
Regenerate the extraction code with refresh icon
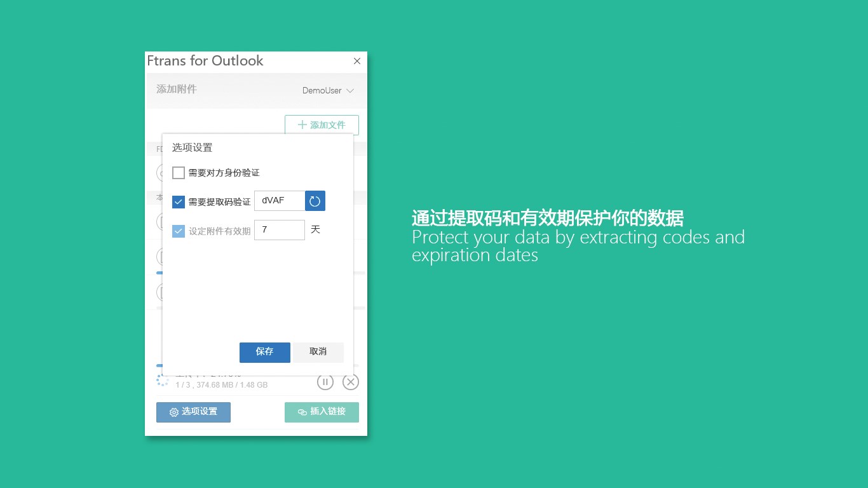pyautogui.click(x=315, y=201)
